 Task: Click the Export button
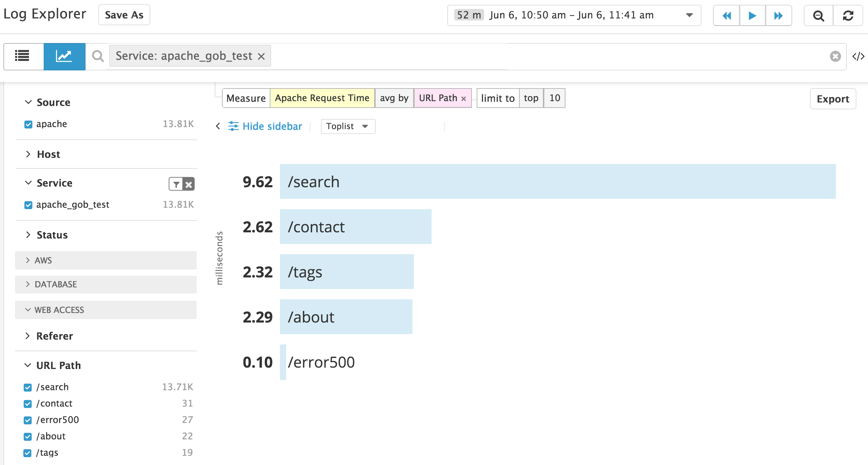coord(832,99)
